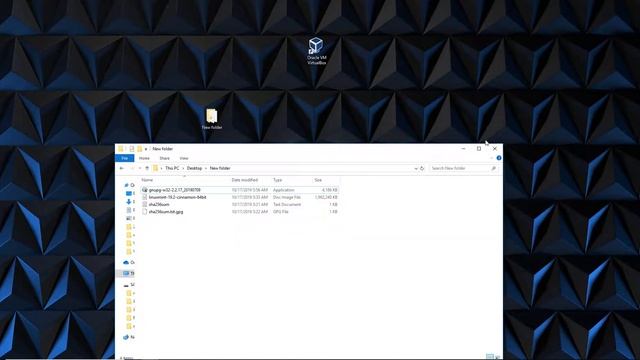Sort files by the Type column
Image resolution: width=640 pixels, height=360 pixels.
tap(278, 180)
